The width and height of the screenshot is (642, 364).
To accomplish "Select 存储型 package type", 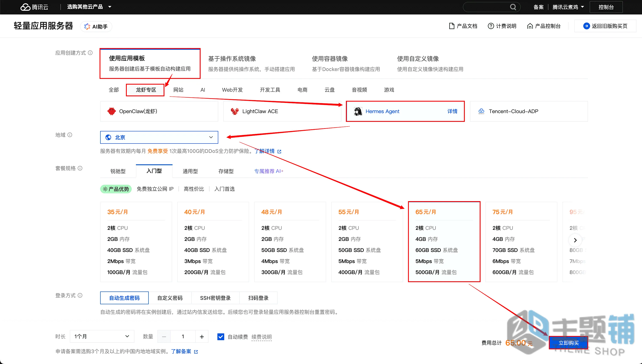I will pos(226,171).
